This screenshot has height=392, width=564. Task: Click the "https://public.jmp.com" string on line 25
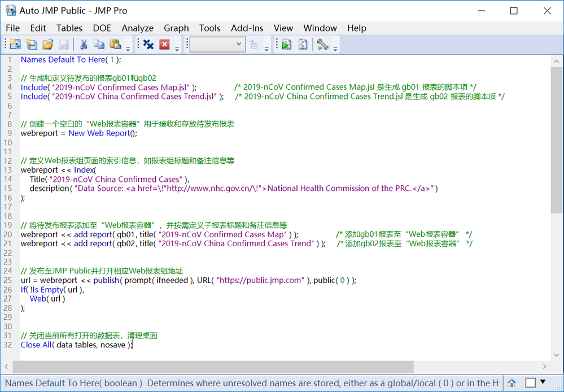(x=260, y=280)
